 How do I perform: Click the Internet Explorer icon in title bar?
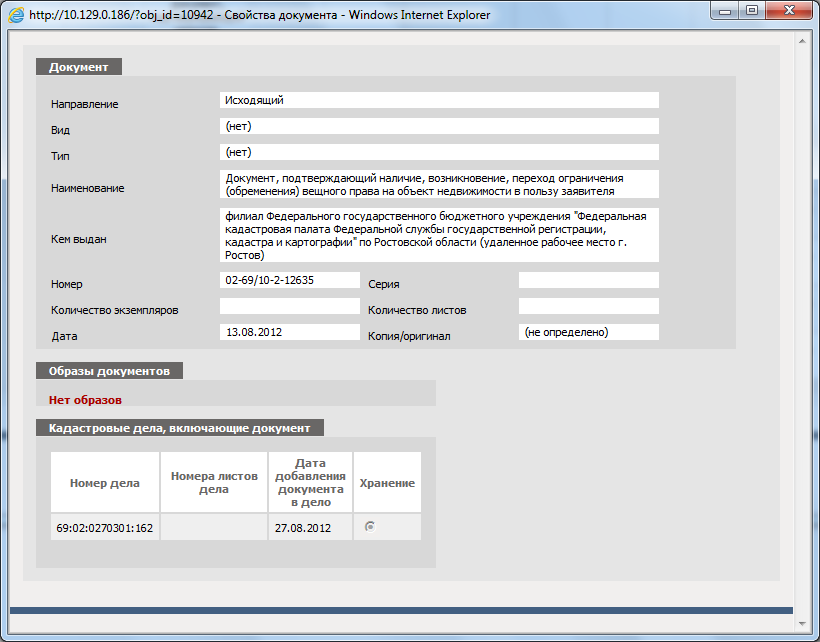(16, 15)
